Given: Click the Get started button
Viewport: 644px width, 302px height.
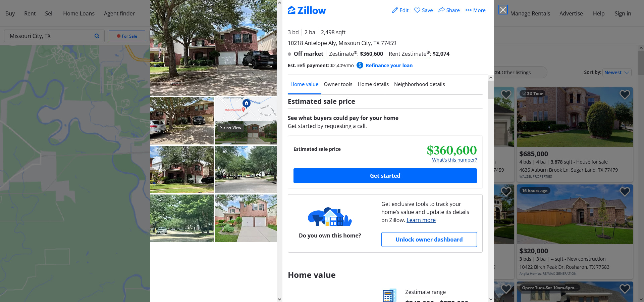Looking at the screenshot, I should click(x=385, y=176).
